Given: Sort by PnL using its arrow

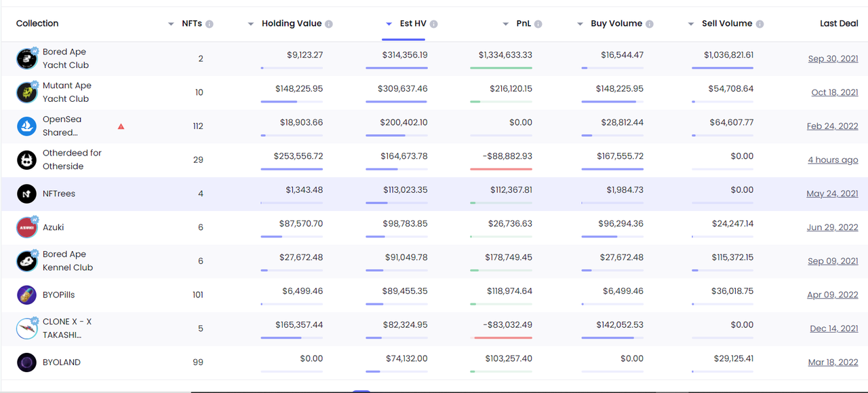Looking at the screenshot, I should [x=506, y=24].
